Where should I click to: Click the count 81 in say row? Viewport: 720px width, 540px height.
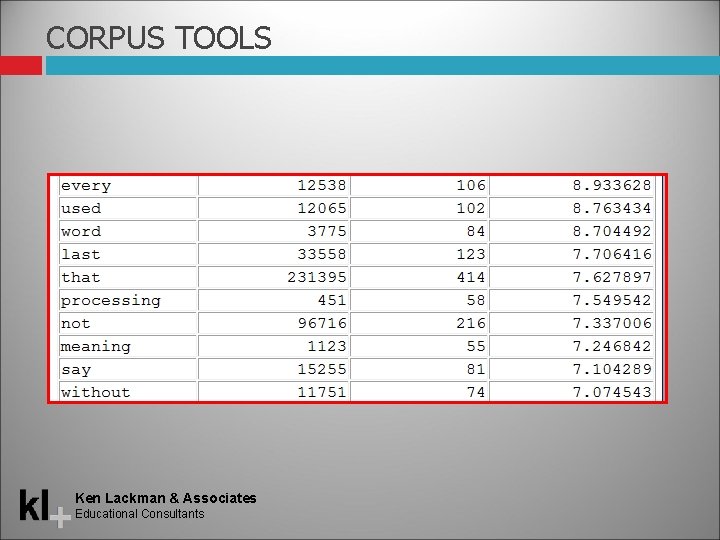click(476, 369)
